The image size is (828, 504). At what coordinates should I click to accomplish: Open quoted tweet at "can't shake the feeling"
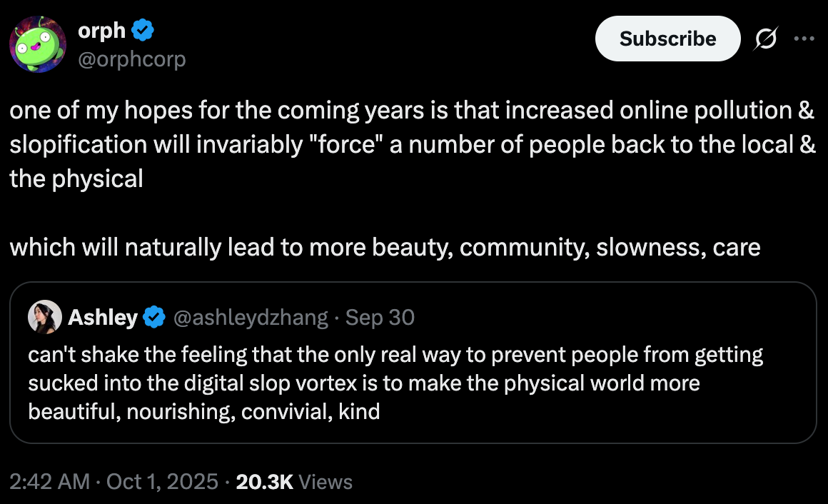click(x=395, y=354)
